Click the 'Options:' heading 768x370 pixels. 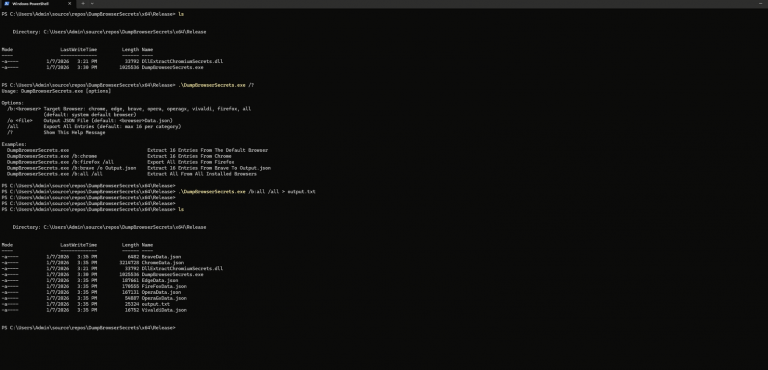pyautogui.click(x=13, y=103)
